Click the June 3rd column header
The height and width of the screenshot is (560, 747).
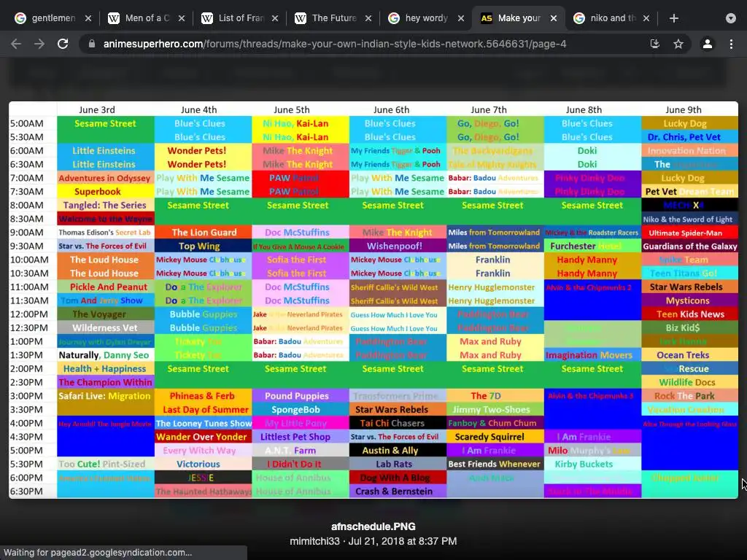click(x=97, y=109)
